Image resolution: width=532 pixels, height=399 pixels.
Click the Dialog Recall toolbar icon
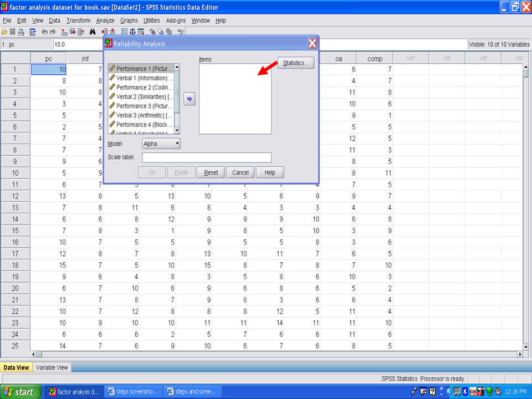tap(33, 32)
